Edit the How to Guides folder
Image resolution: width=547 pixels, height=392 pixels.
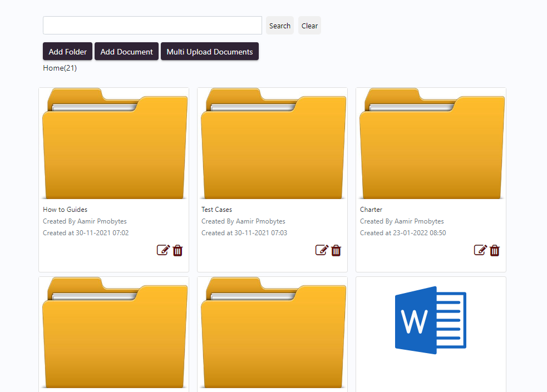click(163, 250)
